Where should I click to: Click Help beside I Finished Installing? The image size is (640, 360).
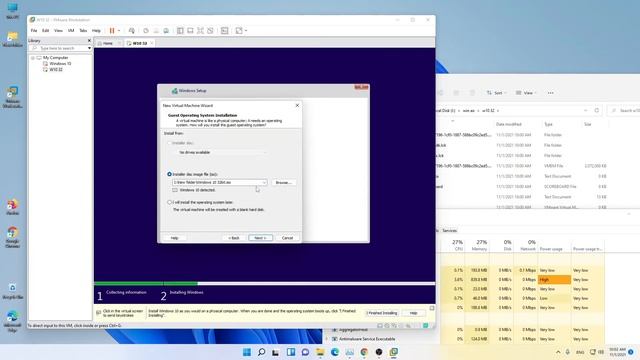[413, 313]
